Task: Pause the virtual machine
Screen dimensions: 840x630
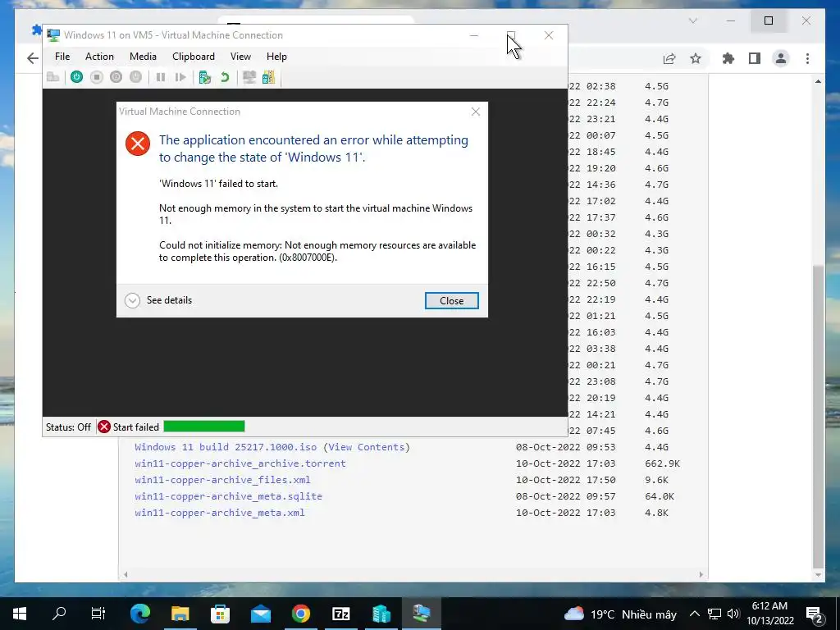Action: [x=160, y=77]
